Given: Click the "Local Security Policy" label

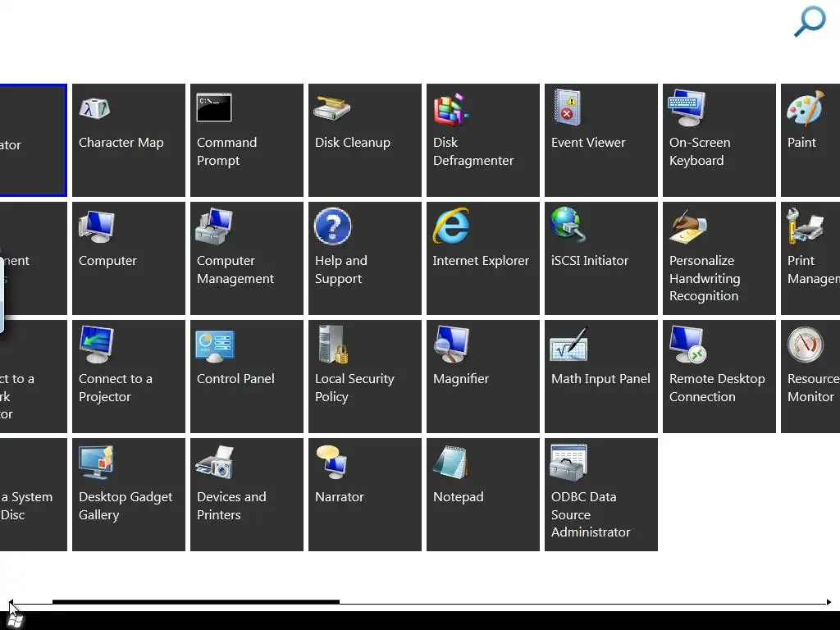Looking at the screenshot, I should 354,387.
